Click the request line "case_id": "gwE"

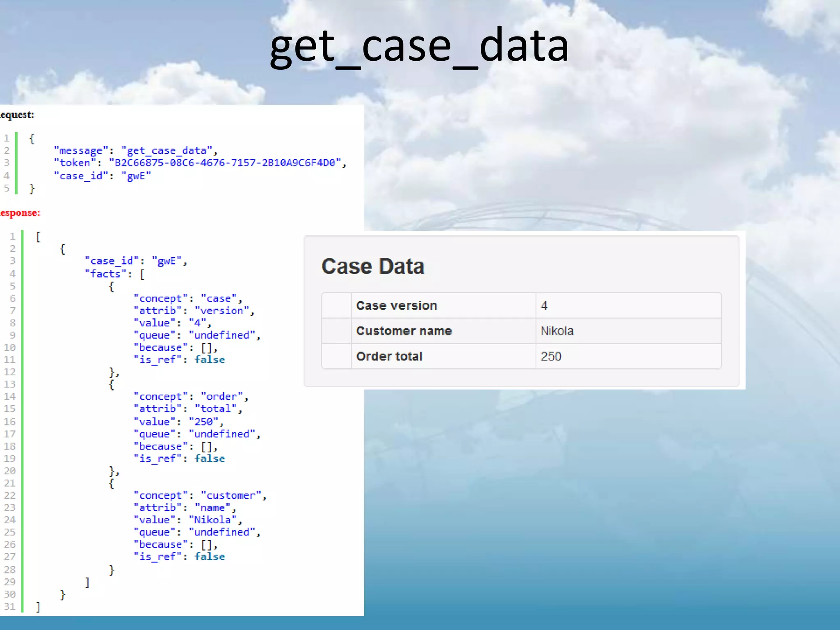pyautogui.click(x=103, y=176)
